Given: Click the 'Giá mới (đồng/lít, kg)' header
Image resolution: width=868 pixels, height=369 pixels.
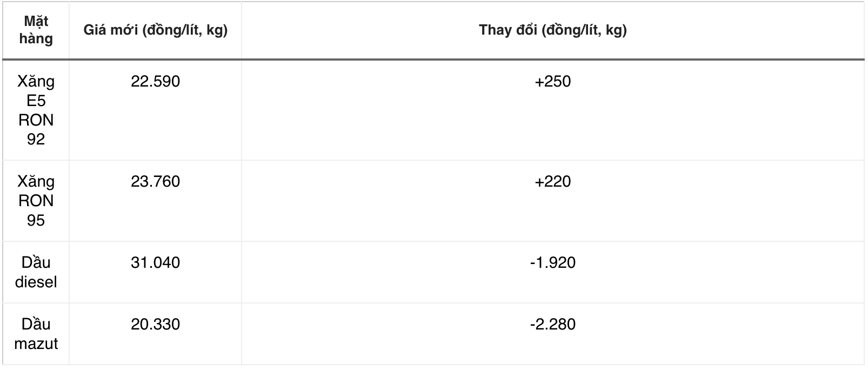Looking at the screenshot, I should [x=155, y=30].
